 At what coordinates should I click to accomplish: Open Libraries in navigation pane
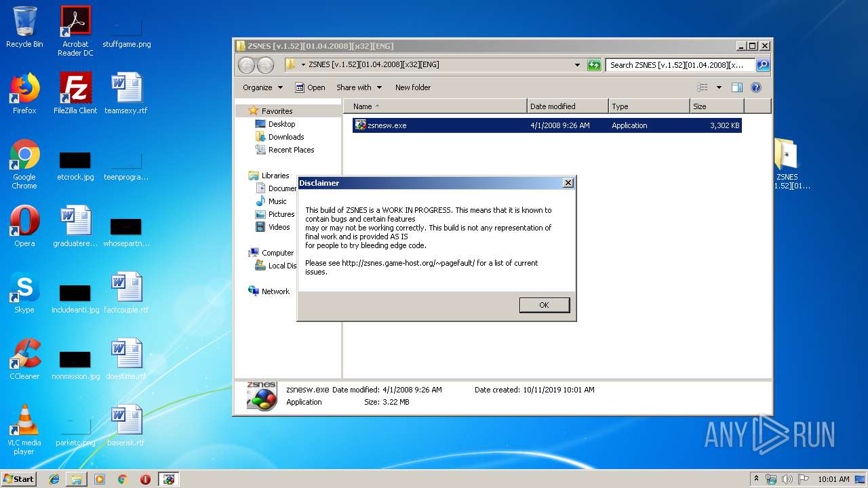click(x=275, y=176)
